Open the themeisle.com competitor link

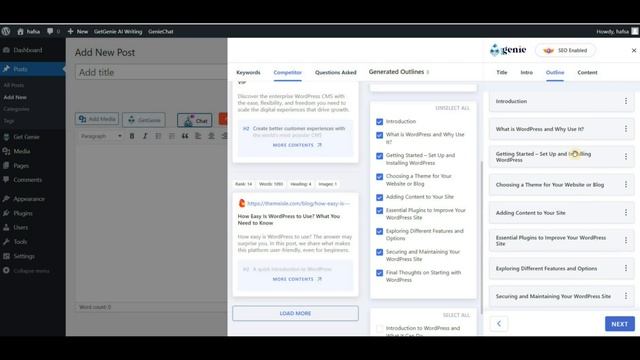click(x=298, y=203)
